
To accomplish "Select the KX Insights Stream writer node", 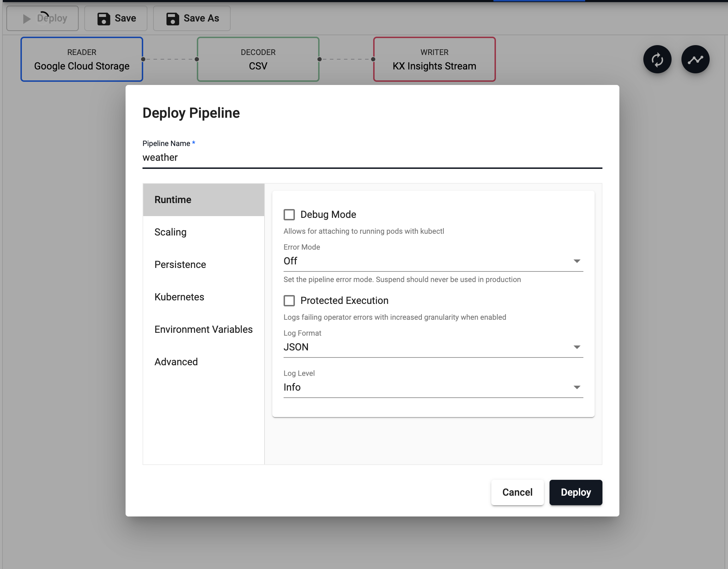I will (x=435, y=59).
